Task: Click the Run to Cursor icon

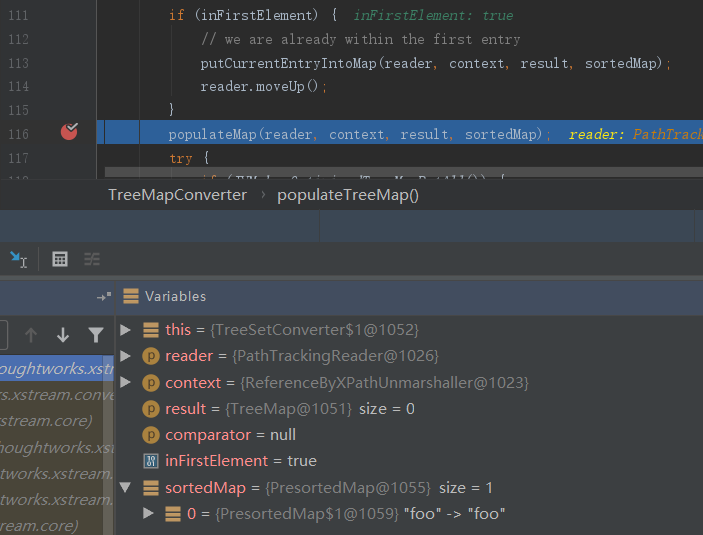Action: coord(18,259)
